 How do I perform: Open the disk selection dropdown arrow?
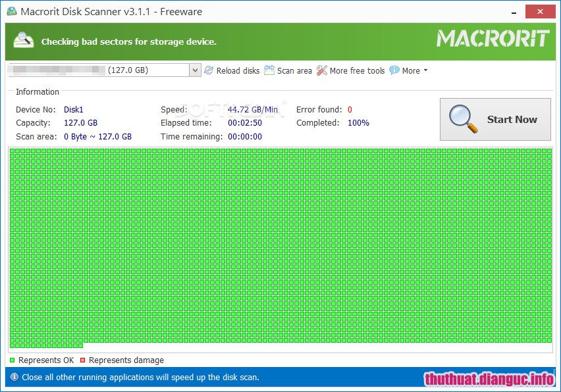(x=195, y=70)
